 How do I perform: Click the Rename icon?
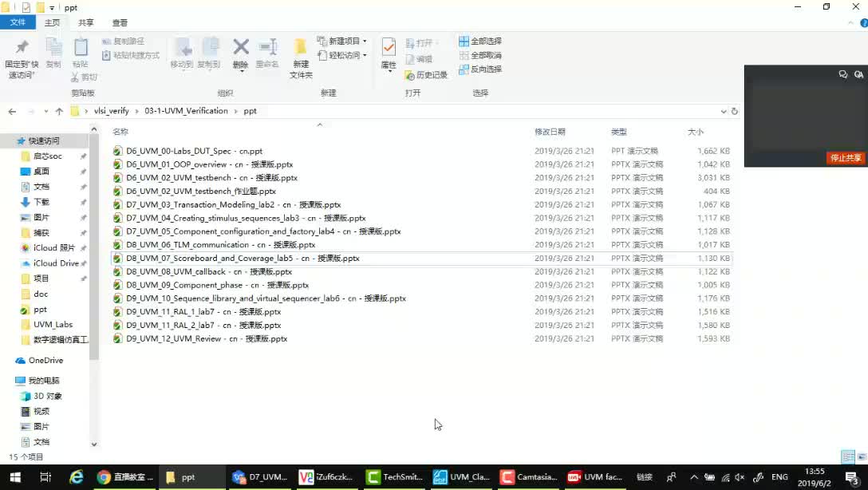click(x=267, y=47)
